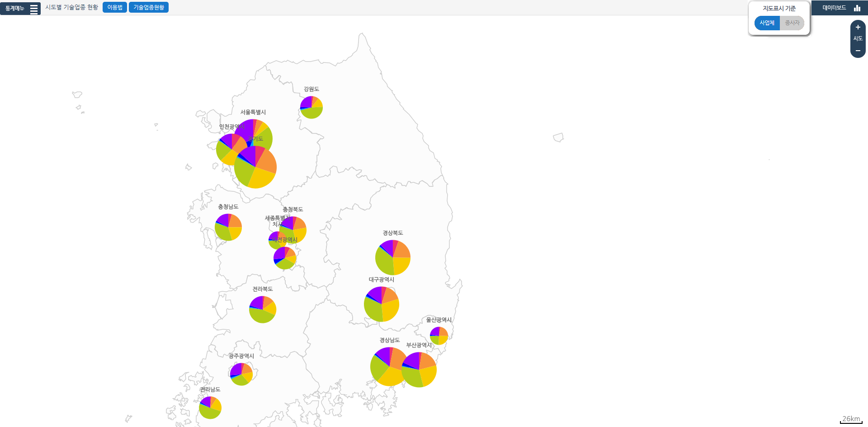
Task: Expand the 통계메뉴 panel
Action: pos(15,9)
